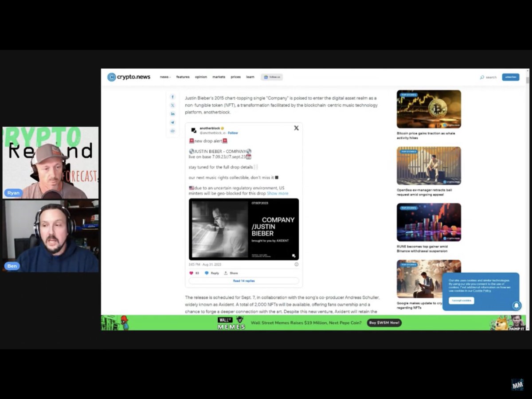Open RUNE becomes top gainer headline
The image size is (532, 399).
coord(422,249)
